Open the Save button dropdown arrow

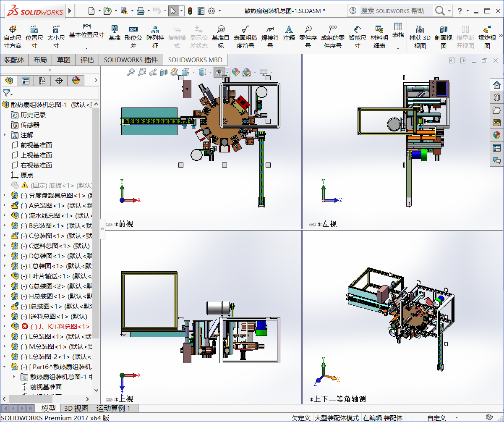click(132, 11)
